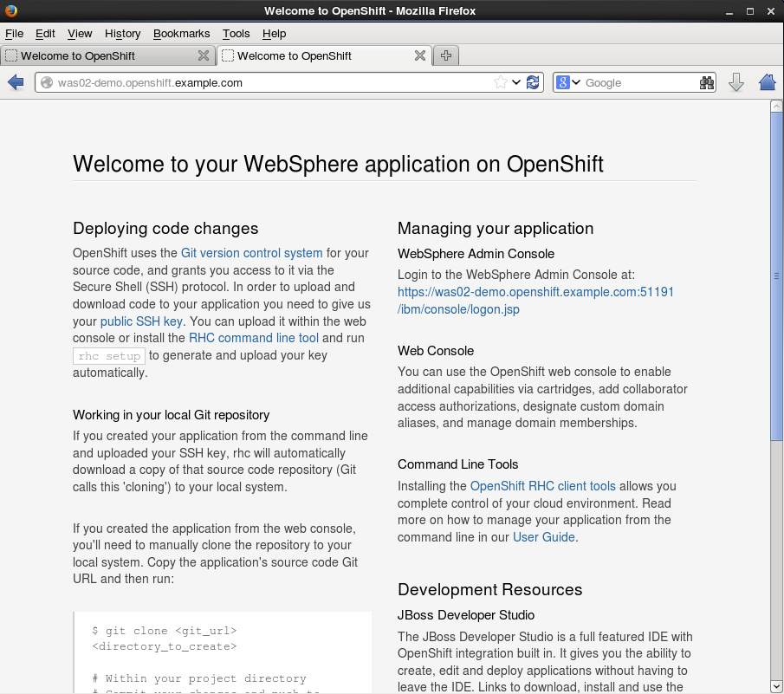This screenshot has height=694, width=784.
Task: Open the Google search engine selector
Action: click(x=568, y=82)
